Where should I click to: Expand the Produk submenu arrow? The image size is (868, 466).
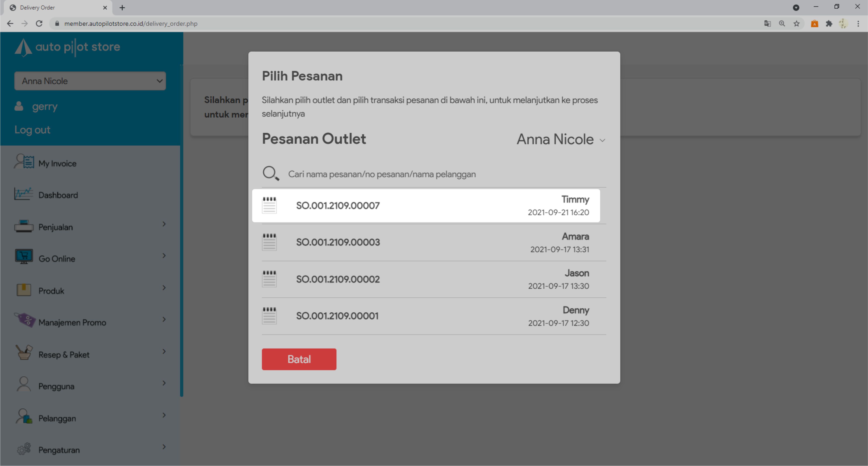coord(164,288)
